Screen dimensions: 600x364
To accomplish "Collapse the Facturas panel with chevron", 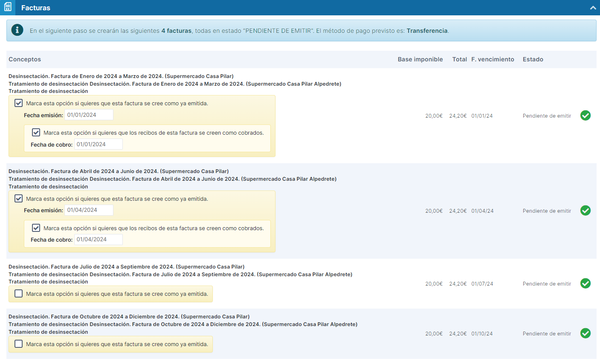I will pyautogui.click(x=593, y=8).
